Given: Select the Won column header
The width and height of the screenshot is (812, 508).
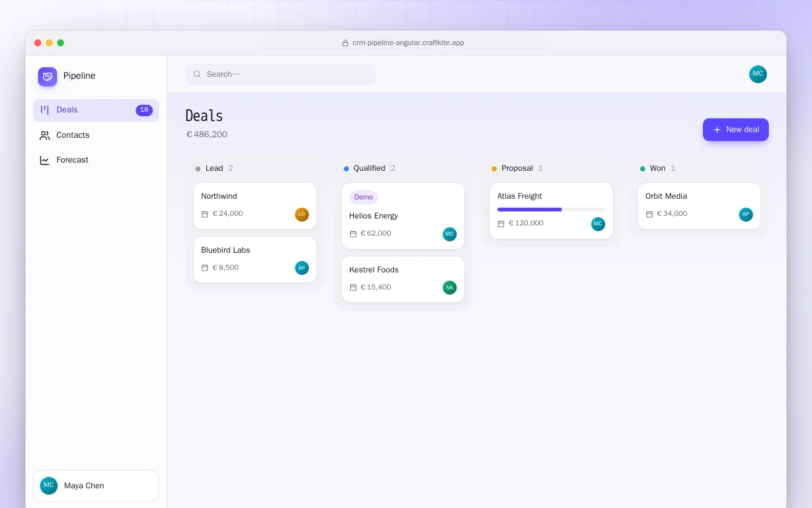Looking at the screenshot, I should click(657, 168).
